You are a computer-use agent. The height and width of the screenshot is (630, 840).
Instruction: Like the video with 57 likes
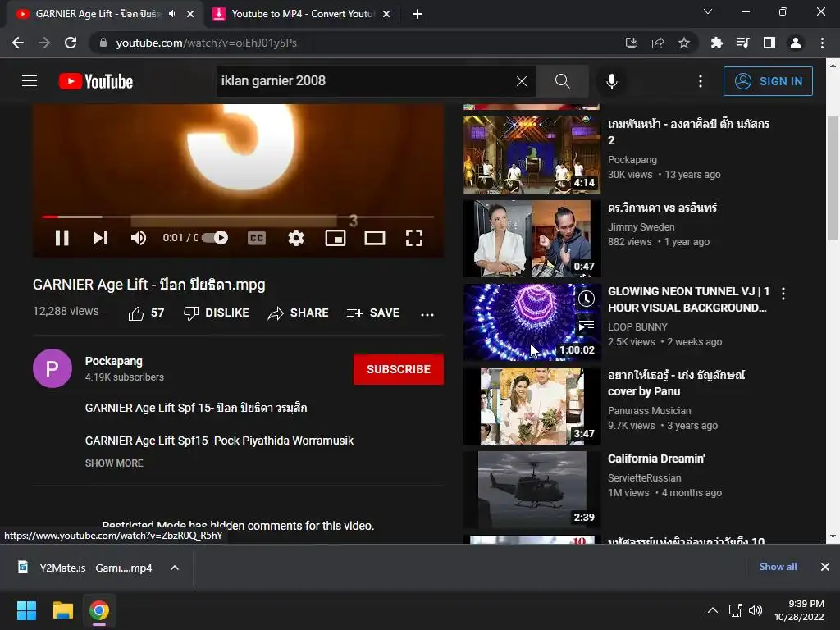(146, 313)
